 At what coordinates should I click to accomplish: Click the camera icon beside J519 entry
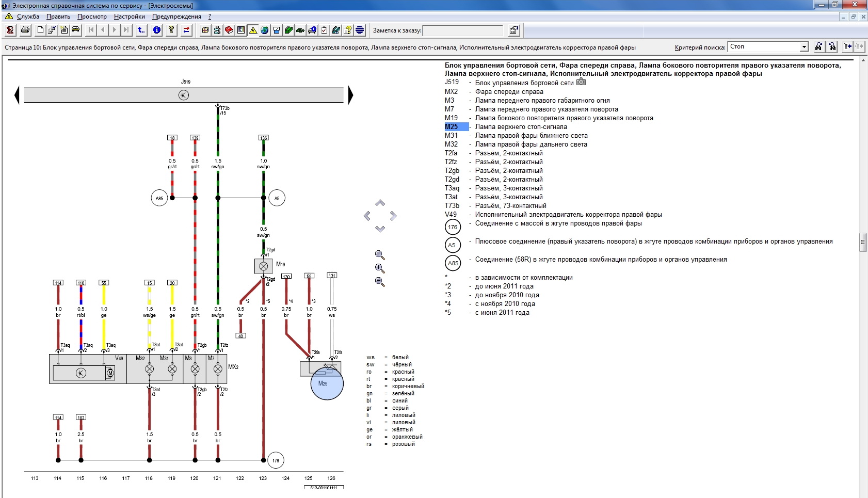(x=581, y=82)
